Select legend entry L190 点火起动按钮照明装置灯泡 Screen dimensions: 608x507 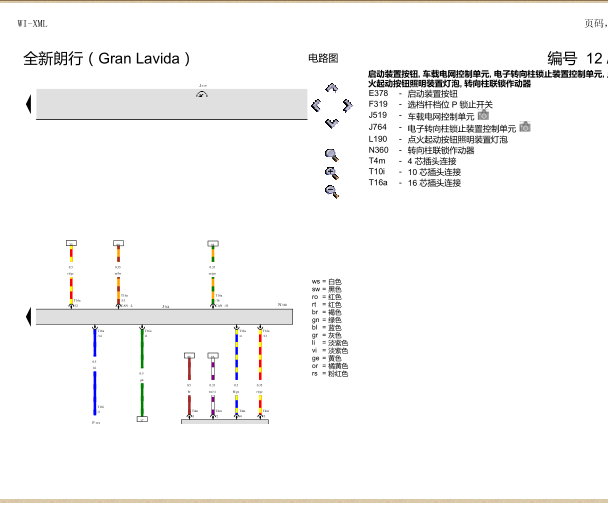[x=438, y=139]
